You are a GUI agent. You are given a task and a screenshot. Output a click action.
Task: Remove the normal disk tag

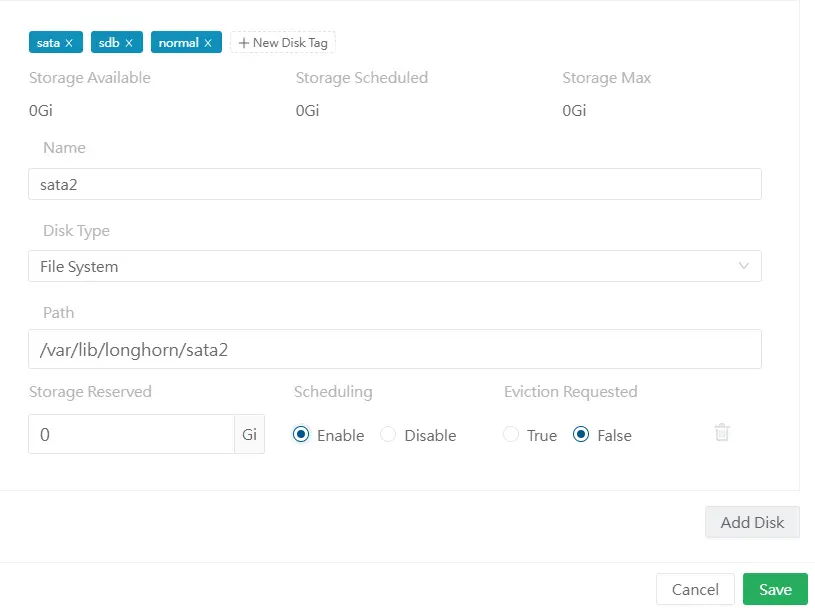click(x=208, y=43)
